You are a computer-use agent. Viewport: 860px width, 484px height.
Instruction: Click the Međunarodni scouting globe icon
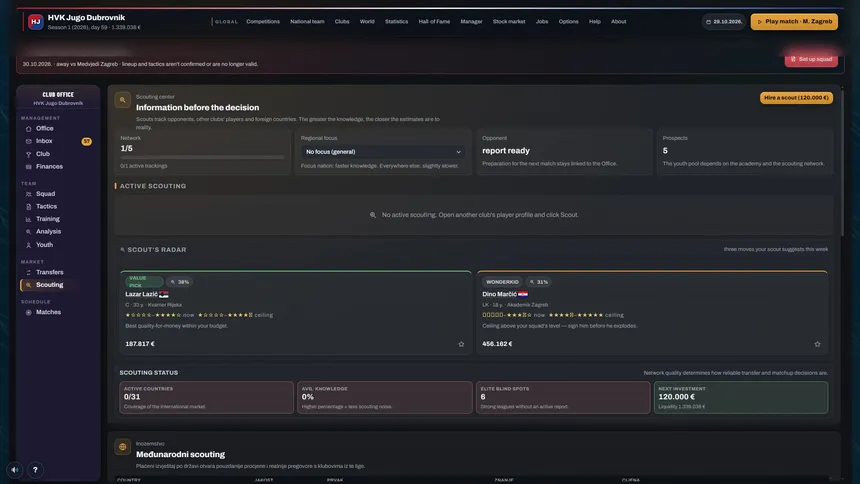click(123, 447)
